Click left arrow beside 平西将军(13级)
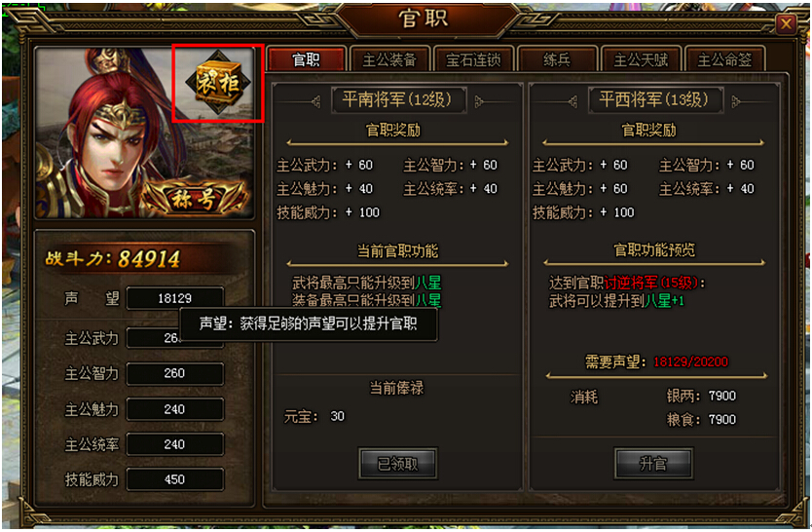The height and width of the screenshot is (532, 812). [572, 101]
